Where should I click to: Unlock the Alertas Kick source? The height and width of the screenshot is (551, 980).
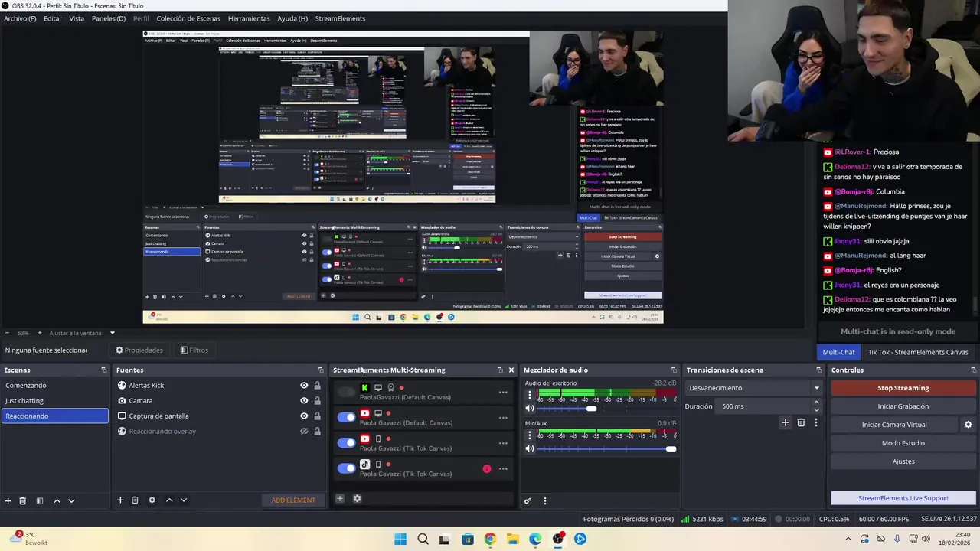click(x=317, y=386)
